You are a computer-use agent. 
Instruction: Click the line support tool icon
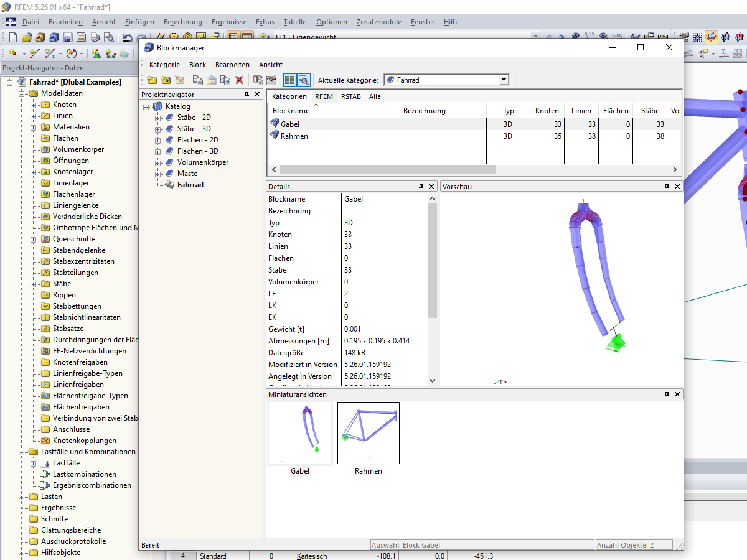(110, 54)
